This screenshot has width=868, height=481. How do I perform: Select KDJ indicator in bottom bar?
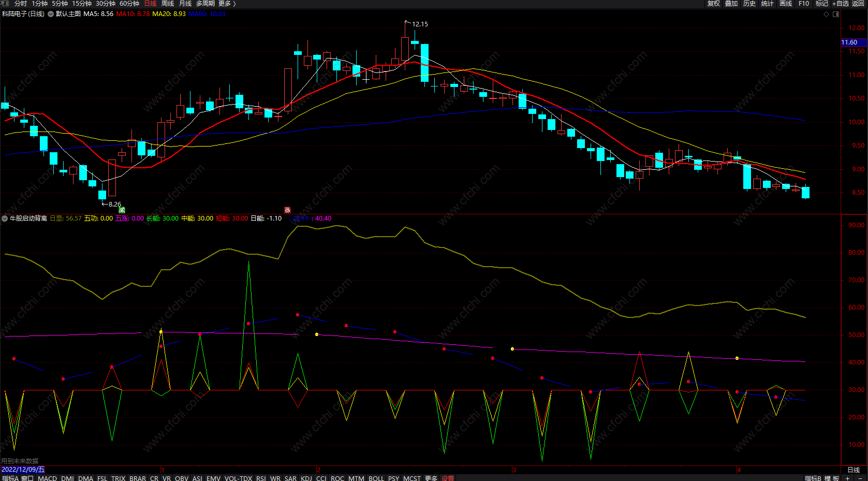click(x=306, y=478)
